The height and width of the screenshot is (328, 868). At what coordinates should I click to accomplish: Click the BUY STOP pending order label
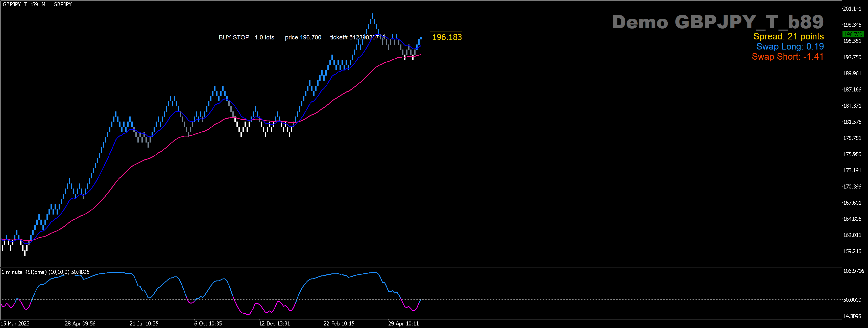(234, 37)
